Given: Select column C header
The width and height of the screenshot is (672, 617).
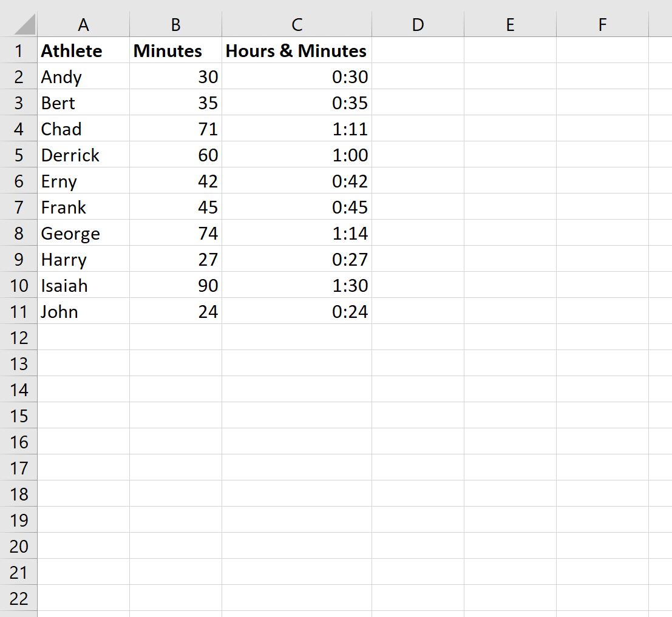Looking at the screenshot, I should 297,24.
